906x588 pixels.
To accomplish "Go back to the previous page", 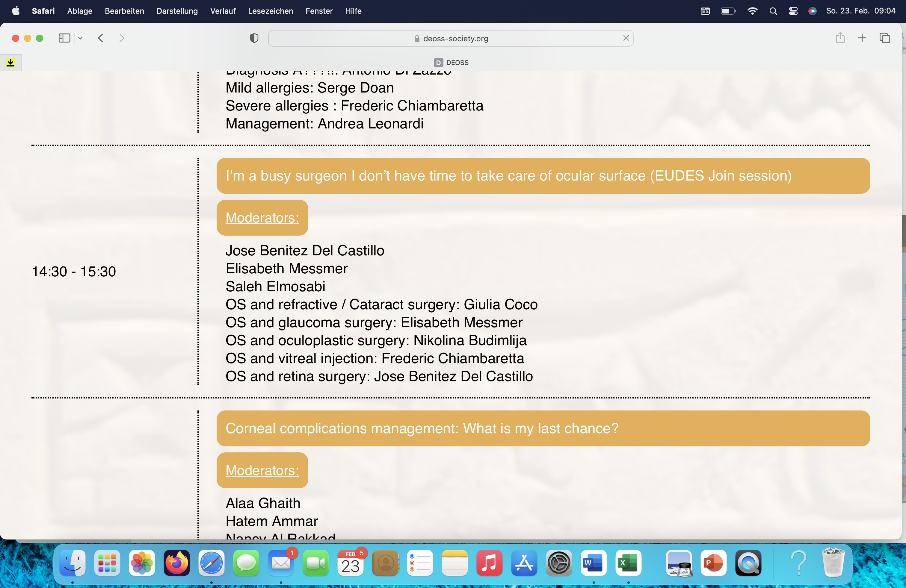I will pyautogui.click(x=100, y=38).
